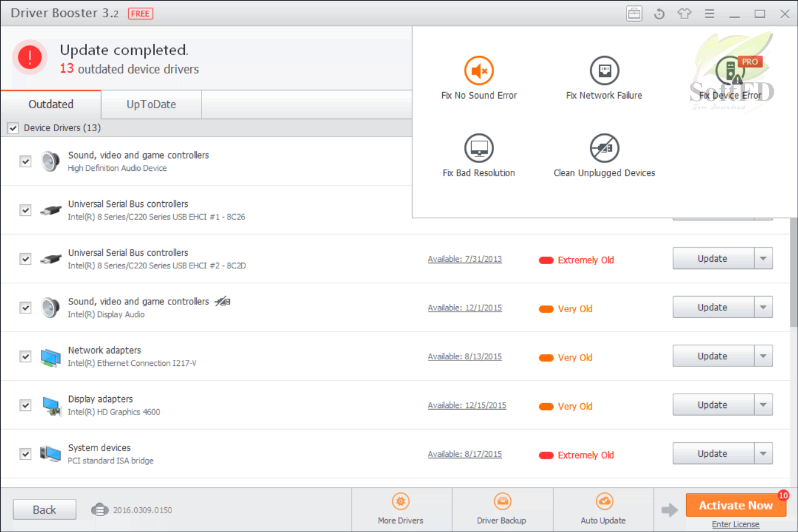Viewport: 798px width, 532px height.
Task: Click the Extremely Old status for USB EHCI #2
Action: point(576,260)
